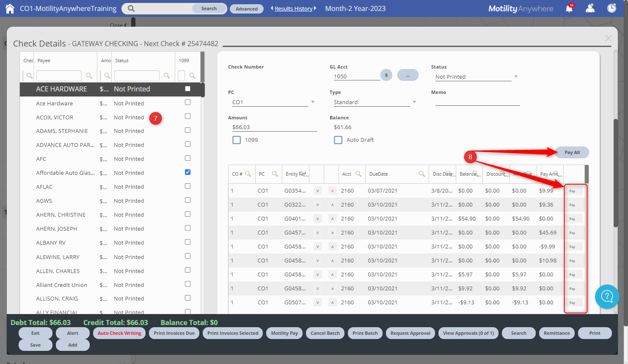Click the Payee column search icon
The width and height of the screenshot is (628, 364).
(x=89, y=76)
